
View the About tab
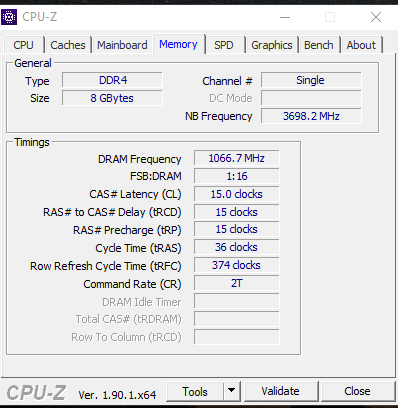pyautogui.click(x=361, y=45)
